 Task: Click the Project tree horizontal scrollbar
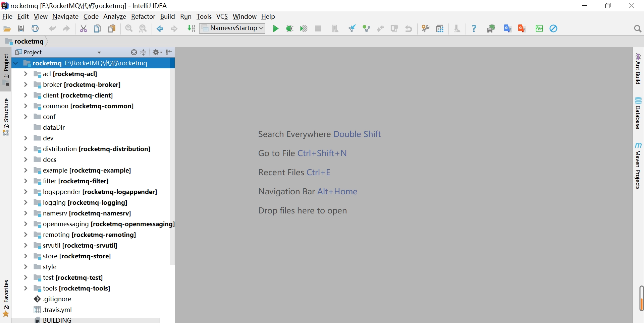tap(86, 321)
